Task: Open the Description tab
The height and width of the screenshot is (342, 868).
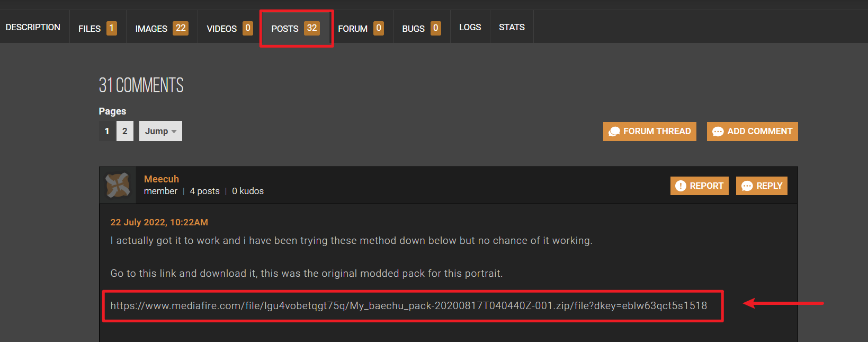Action: (33, 27)
